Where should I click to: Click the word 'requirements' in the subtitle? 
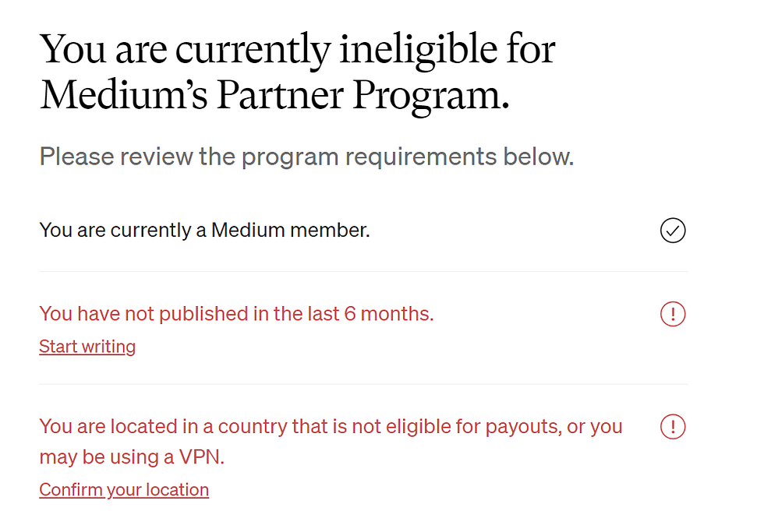(x=421, y=157)
